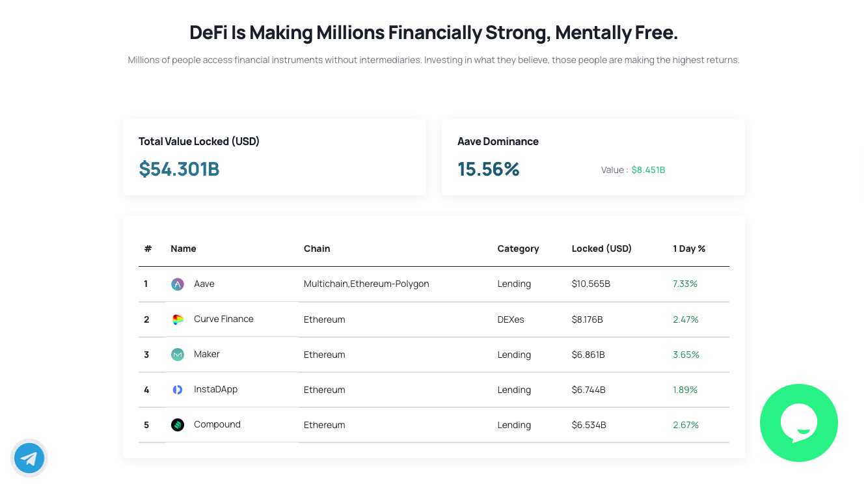Click the Curve Finance rainbow logo

tap(178, 319)
